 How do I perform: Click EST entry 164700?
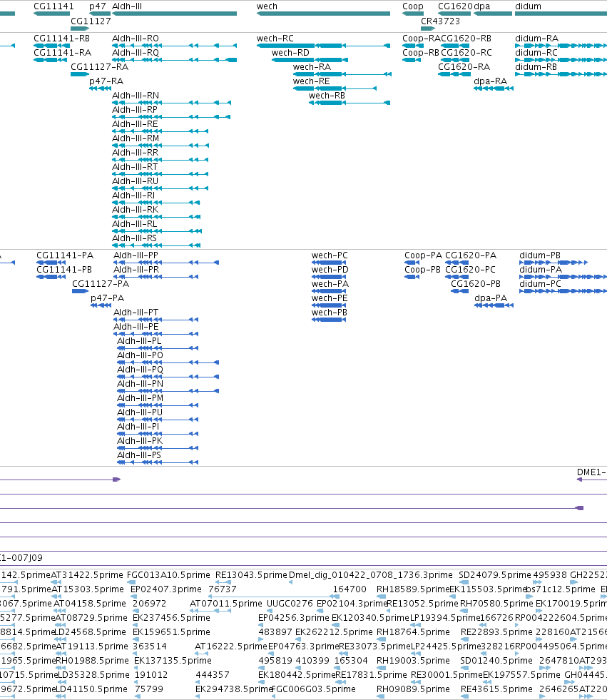[350, 589]
